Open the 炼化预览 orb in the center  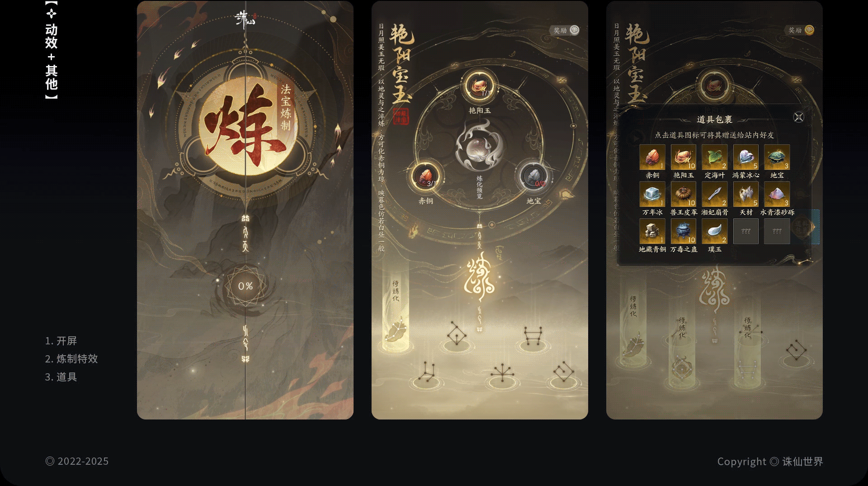pyautogui.click(x=479, y=146)
